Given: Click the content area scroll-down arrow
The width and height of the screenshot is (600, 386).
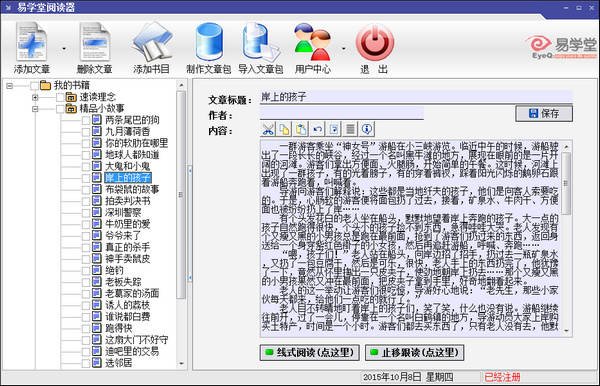Looking at the screenshot, I should tap(566, 331).
